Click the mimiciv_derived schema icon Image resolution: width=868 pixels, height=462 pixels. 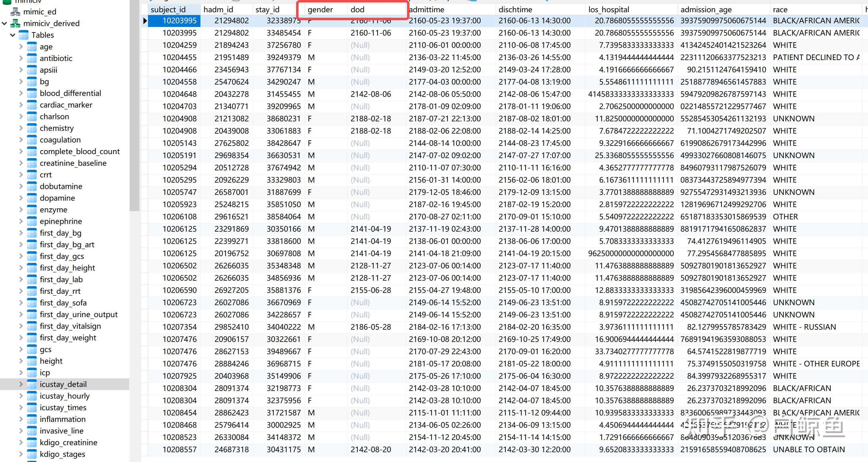15,24
